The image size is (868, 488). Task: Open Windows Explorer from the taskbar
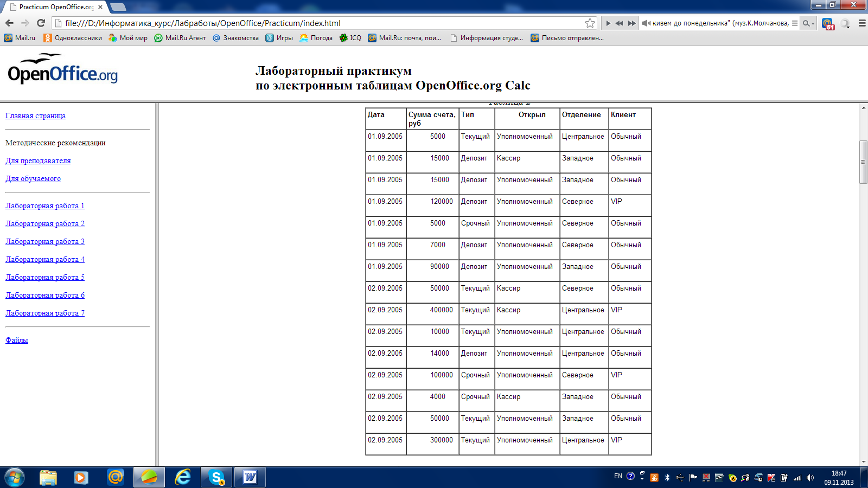click(48, 477)
